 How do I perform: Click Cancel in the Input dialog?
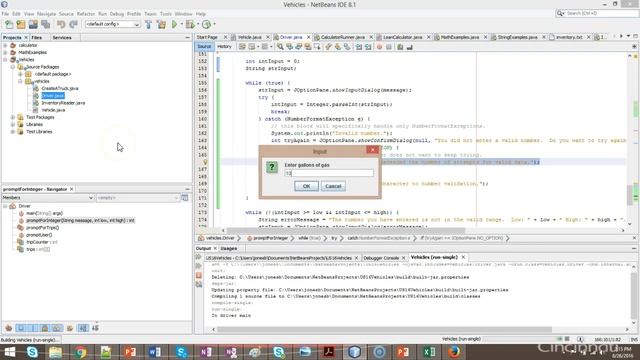333,186
